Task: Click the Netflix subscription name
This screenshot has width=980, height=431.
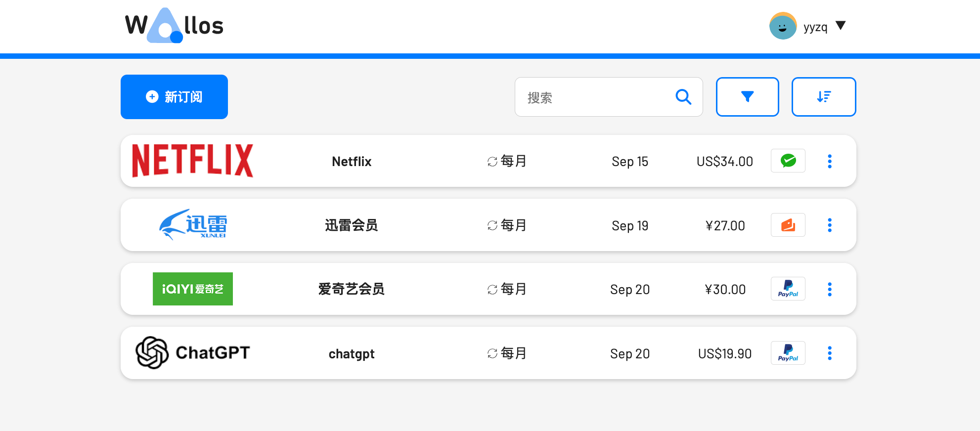Action: point(352,162)
